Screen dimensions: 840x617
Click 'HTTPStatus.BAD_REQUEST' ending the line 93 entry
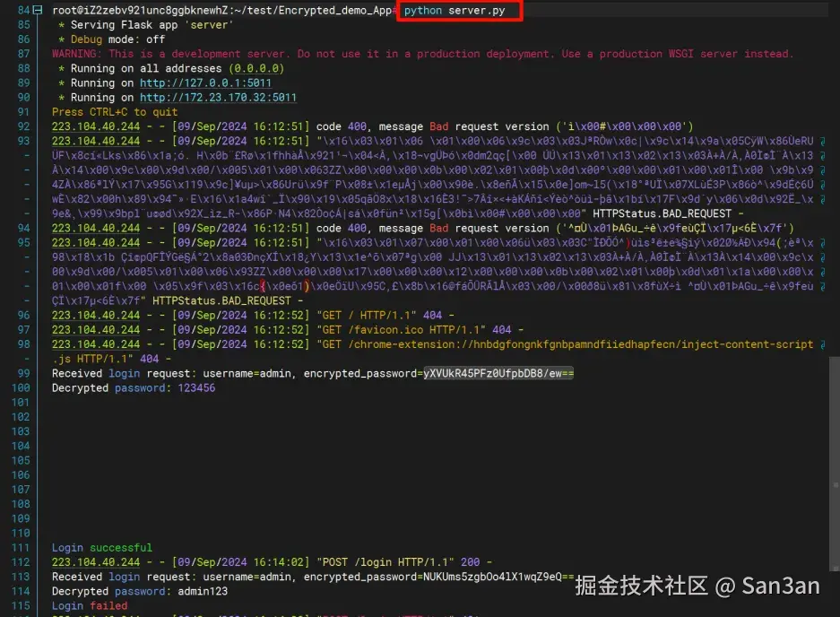(662, 213)
